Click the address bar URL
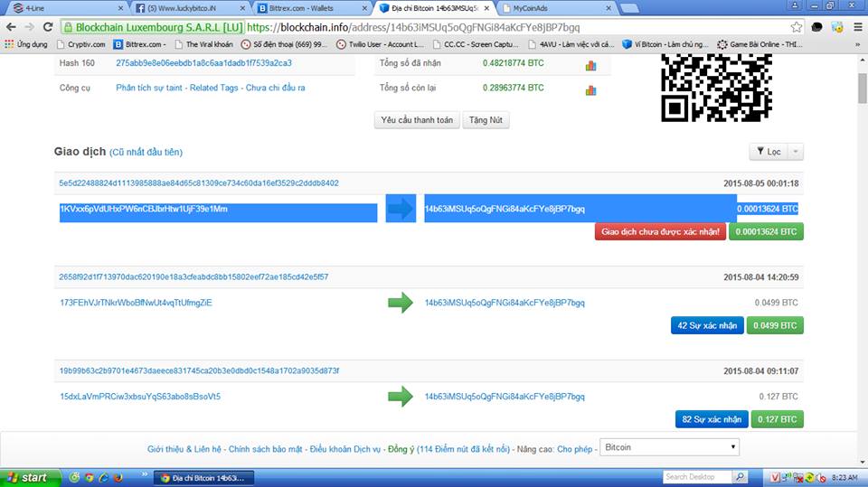868x487 pixels. [413, 27]
